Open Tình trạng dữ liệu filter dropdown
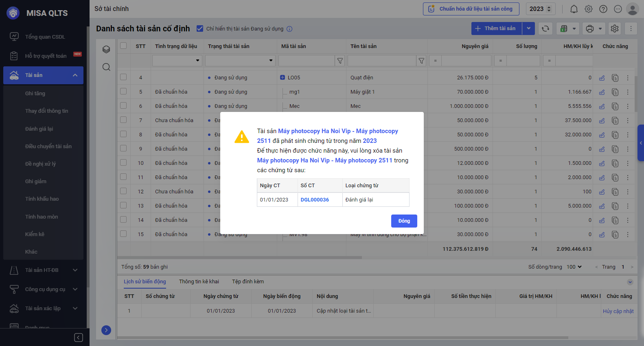 pos(177,61)
